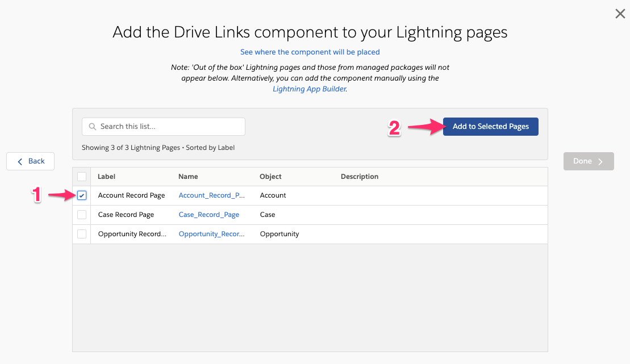This screenshot has width=630, height=364.
Task: Click the 'Account' object cell
Action: [273, 195]
